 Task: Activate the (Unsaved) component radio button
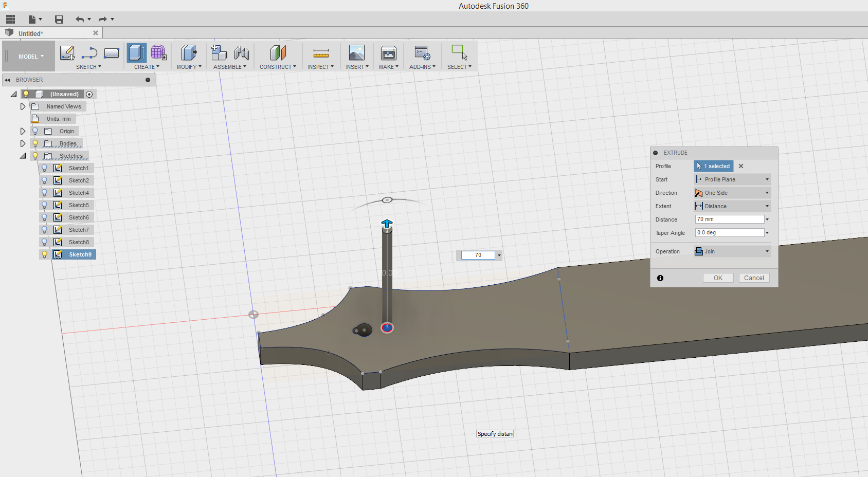click(89, 94)
